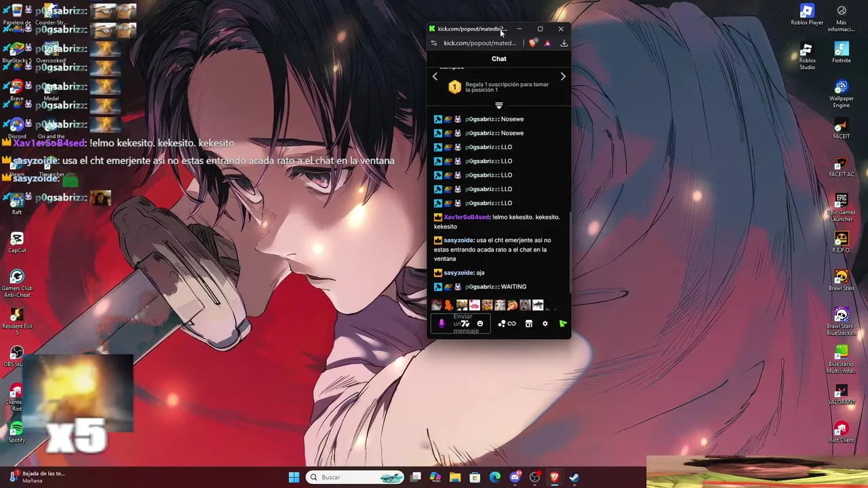Image resolution: width=868 pixels, height=488 pixels.
Task: Open the Kick gift shop icon
Action: click(529, 324)
